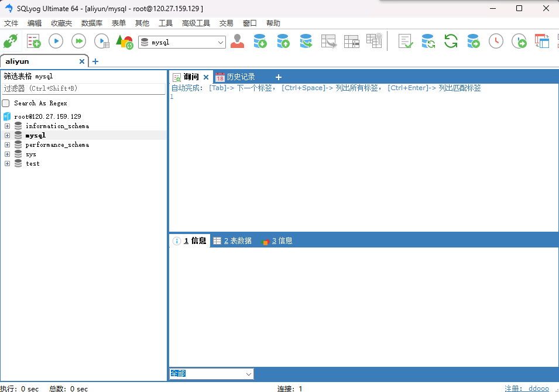Select the sys database entry
559x392 pixels.
pos(30,154)
